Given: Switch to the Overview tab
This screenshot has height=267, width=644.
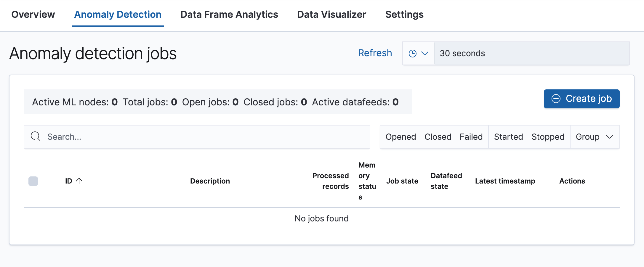Looking at the screenshot, I should [x=33, y=15].
